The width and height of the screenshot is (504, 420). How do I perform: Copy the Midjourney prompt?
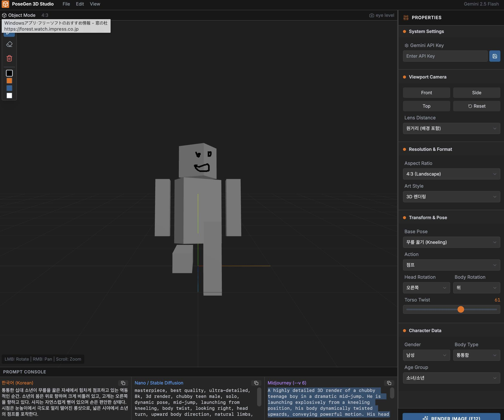point(389,383)
